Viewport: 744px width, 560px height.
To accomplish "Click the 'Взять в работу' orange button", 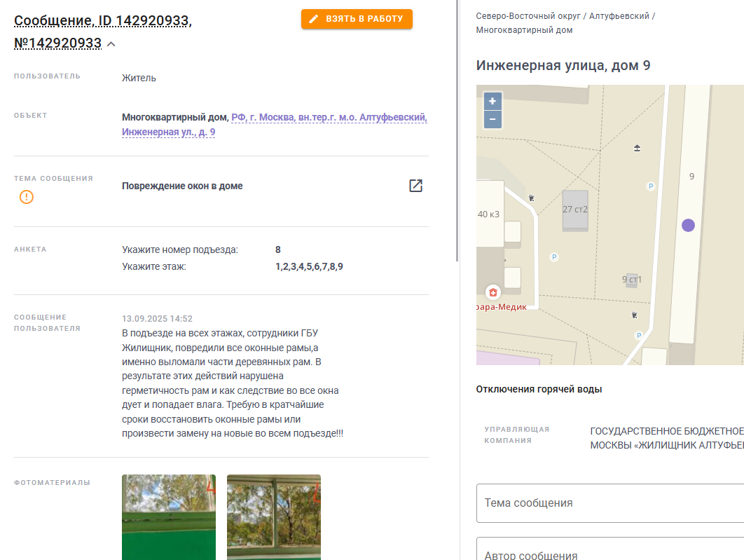I will (x=357, y=19).
